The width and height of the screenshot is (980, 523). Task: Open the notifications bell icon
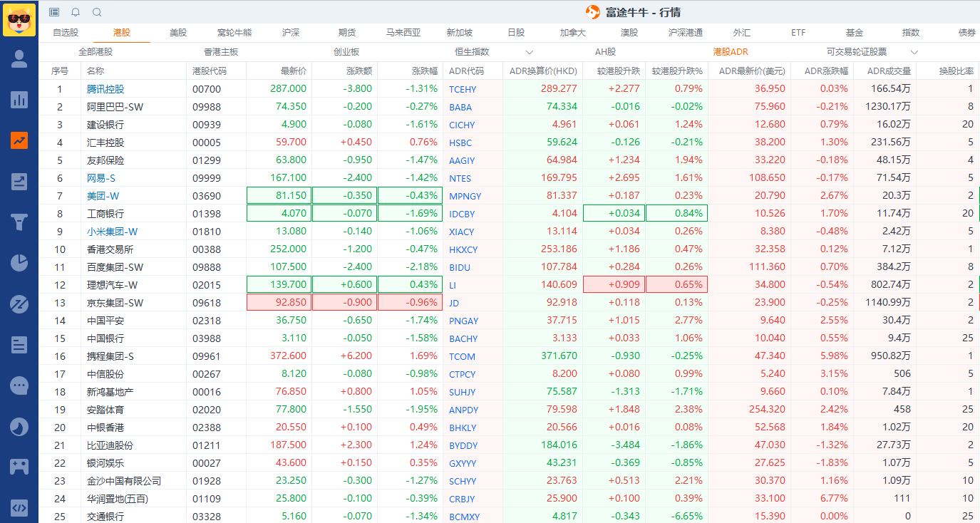tap(76, 12)
